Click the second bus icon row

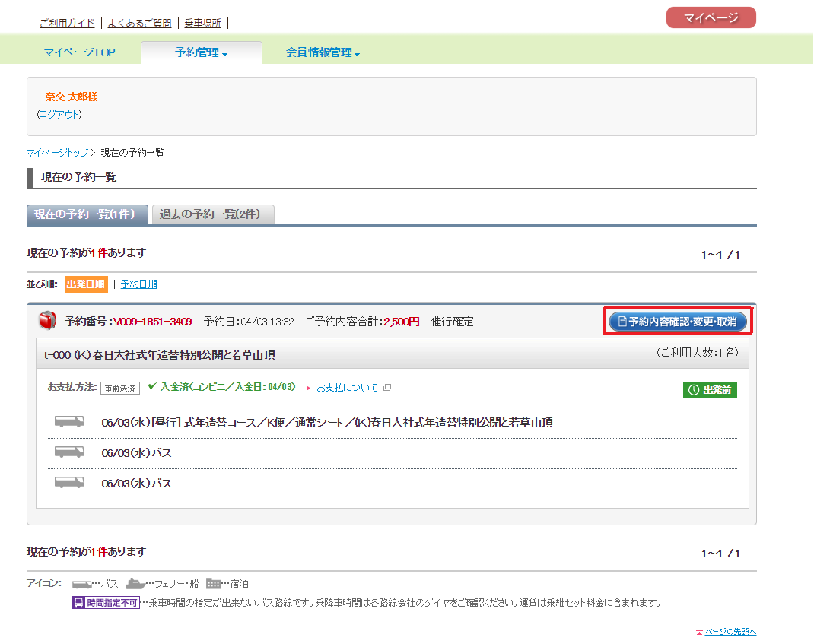[393, 453]
